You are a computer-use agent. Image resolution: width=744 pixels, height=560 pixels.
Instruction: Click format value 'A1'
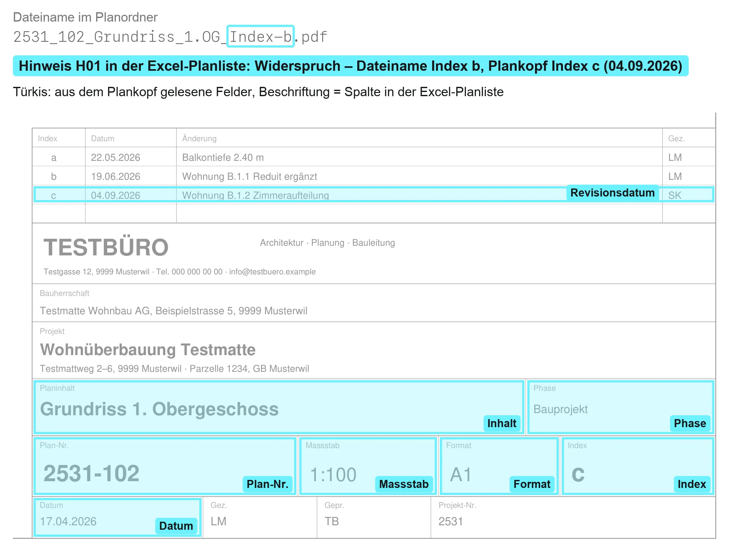click(x=461, y=475)
